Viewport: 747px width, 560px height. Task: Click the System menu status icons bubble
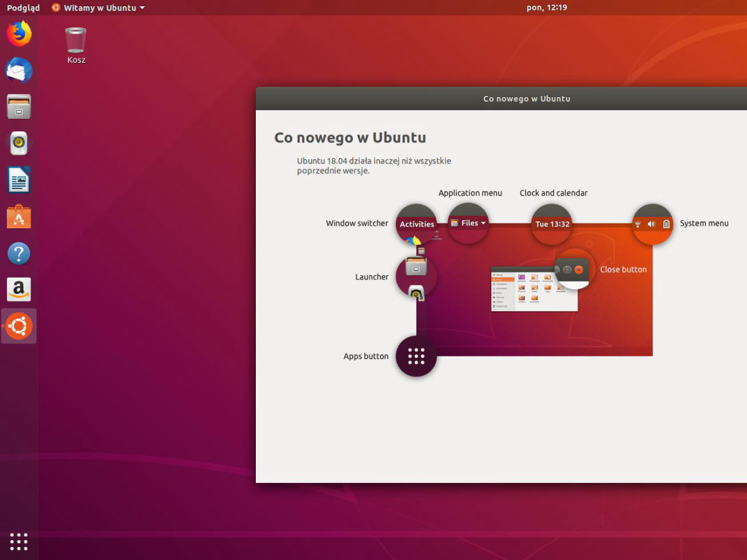point(652,224)
